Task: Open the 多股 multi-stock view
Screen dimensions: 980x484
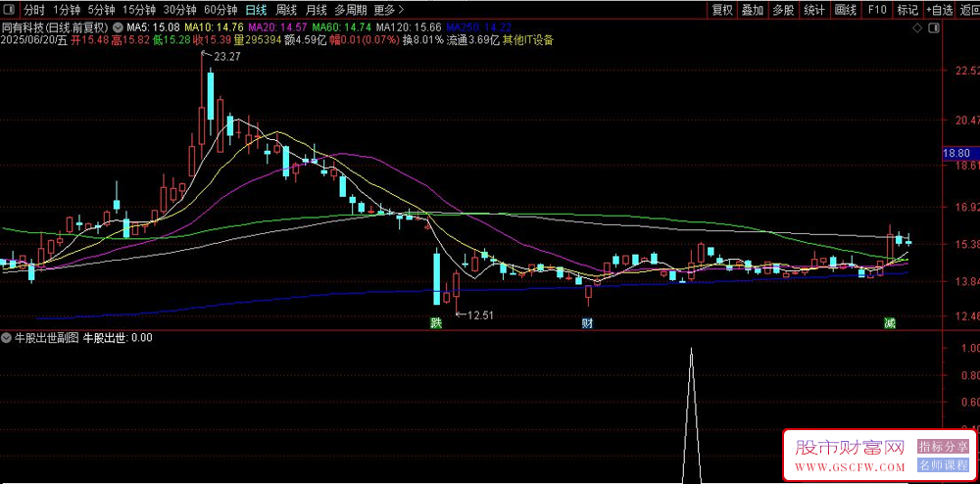Action: (x=782, y=10)
